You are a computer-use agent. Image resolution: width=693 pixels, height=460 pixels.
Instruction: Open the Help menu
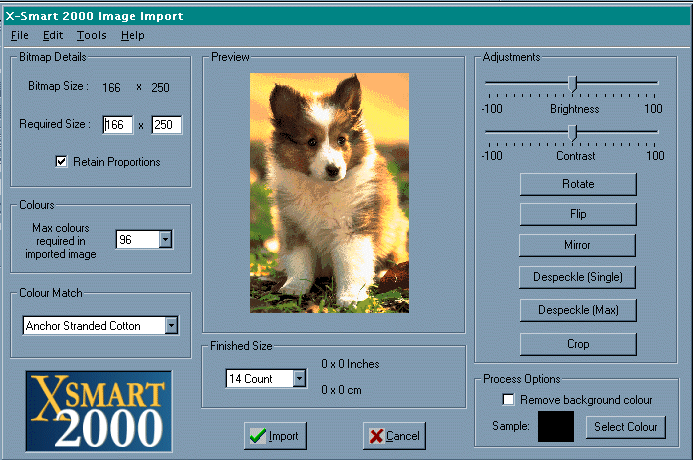(133, 35)
